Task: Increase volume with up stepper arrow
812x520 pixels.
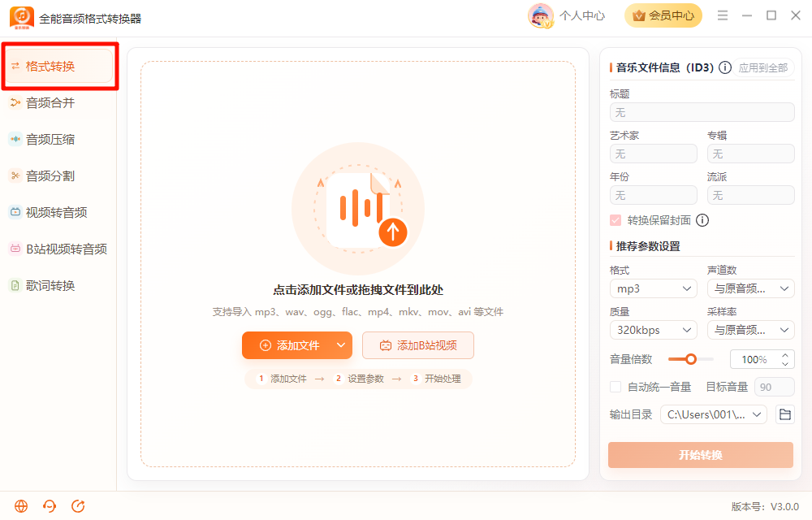Action: (785, 355)
